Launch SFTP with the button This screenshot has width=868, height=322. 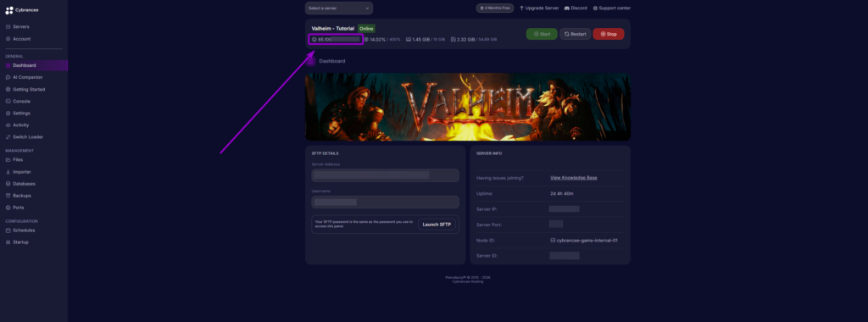click(437, 225)
